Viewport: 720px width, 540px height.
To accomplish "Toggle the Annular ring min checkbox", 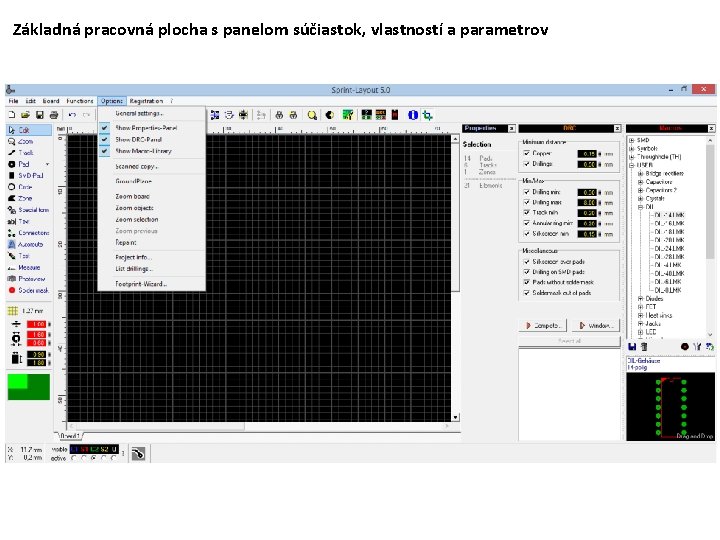I will [x=527, y=223].
